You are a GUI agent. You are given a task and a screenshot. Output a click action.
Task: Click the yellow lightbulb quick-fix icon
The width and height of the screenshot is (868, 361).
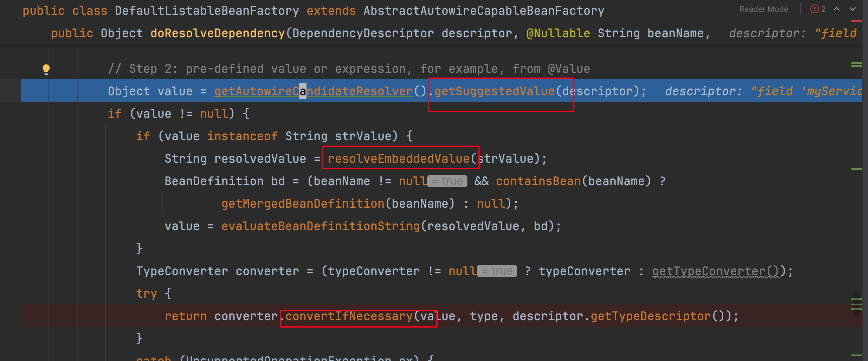pos(46,70)
